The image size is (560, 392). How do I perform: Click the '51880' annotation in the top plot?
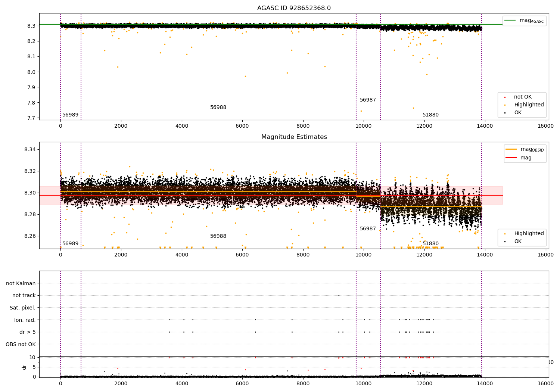click(431, 115)
